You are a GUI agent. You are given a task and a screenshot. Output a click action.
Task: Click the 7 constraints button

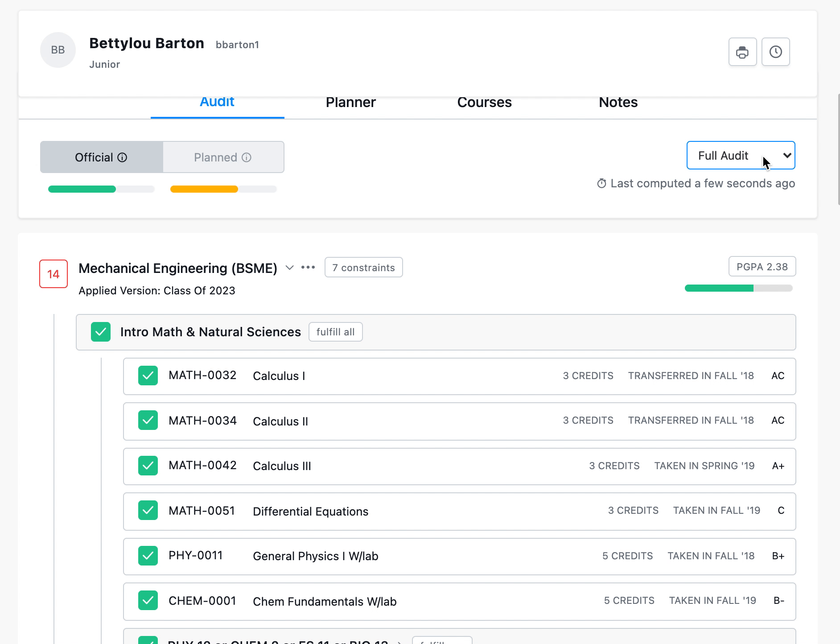(364, 267)
